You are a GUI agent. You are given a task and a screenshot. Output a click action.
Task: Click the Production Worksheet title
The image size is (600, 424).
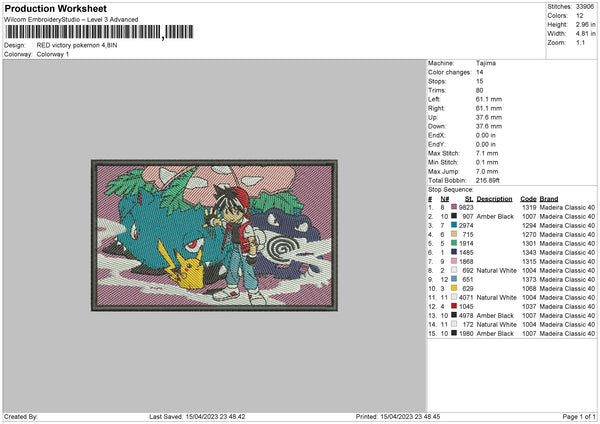[x=55, y=8]
